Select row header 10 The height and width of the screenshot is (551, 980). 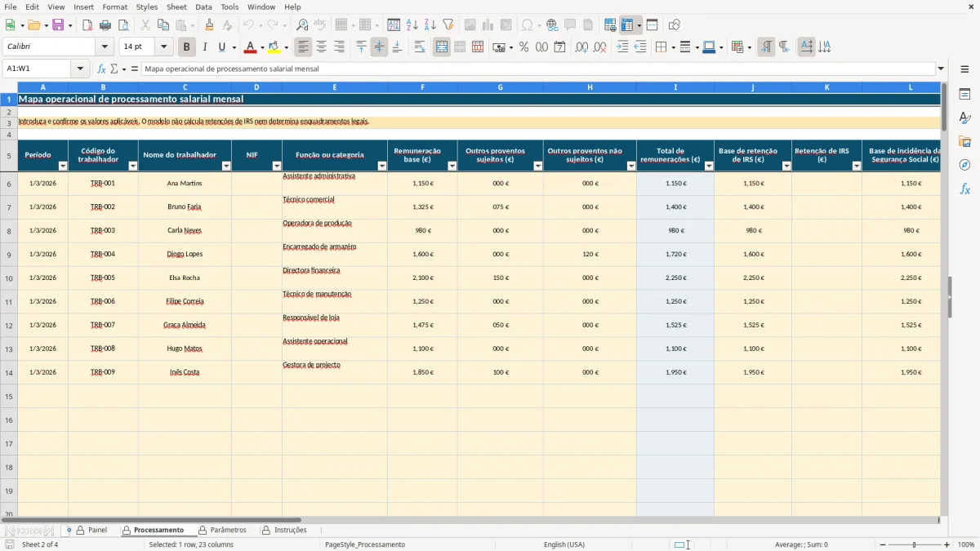pyautogui.click(x=9, y=278)
